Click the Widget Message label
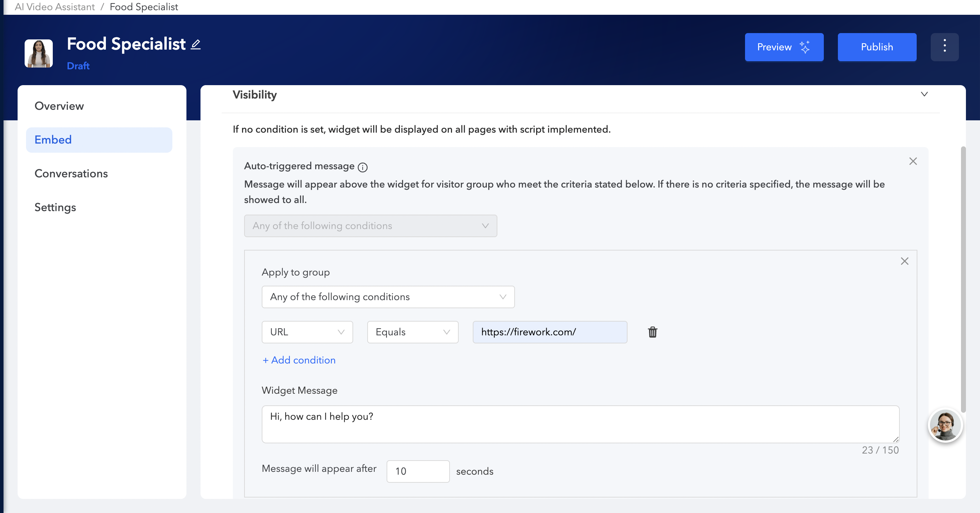 click(x=299, y=391)
